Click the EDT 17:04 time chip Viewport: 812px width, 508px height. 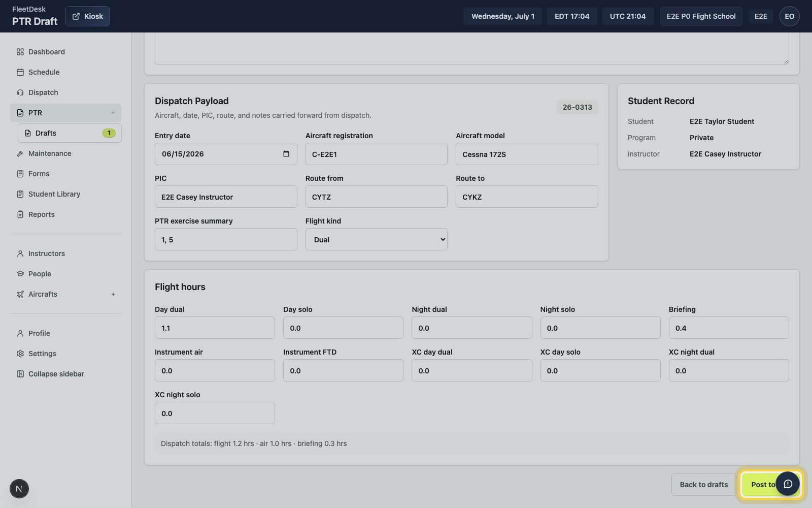coord(572,16)
